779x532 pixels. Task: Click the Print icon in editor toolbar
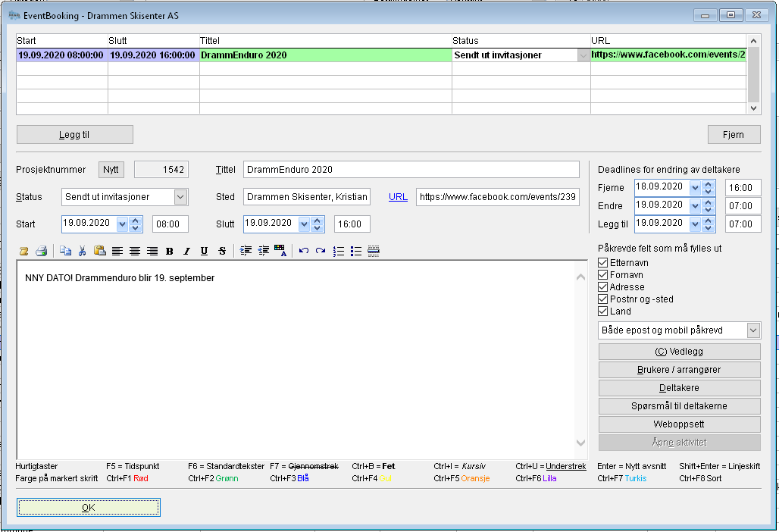(x=41, y=252)
